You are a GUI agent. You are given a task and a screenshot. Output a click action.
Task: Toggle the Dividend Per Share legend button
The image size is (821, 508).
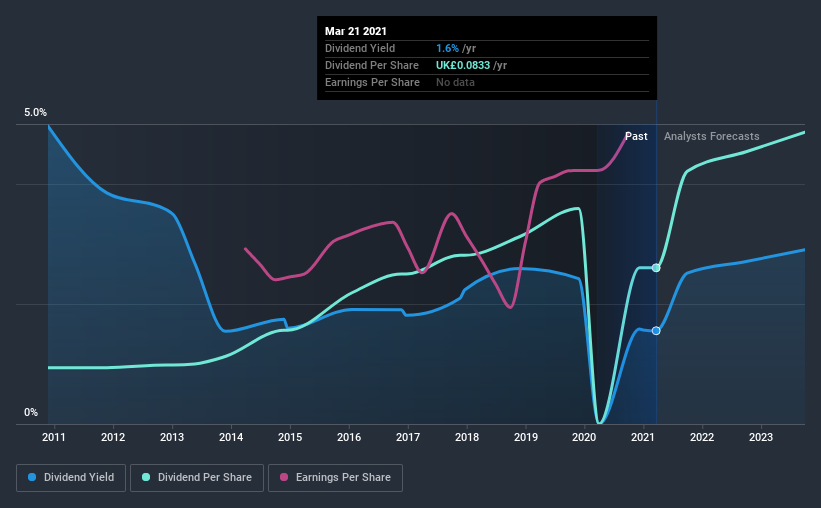point(197,478)
